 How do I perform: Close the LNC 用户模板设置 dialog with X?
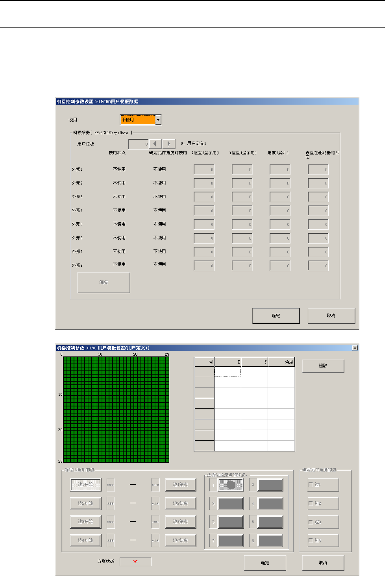tap(355, 348)
